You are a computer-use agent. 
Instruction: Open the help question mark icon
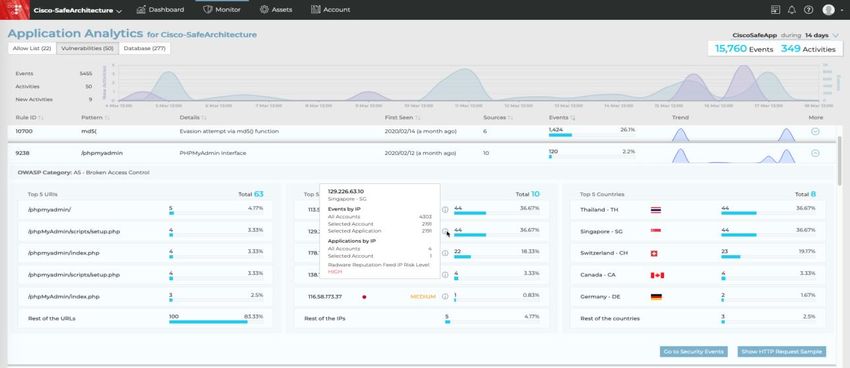[x=808, y=10]
